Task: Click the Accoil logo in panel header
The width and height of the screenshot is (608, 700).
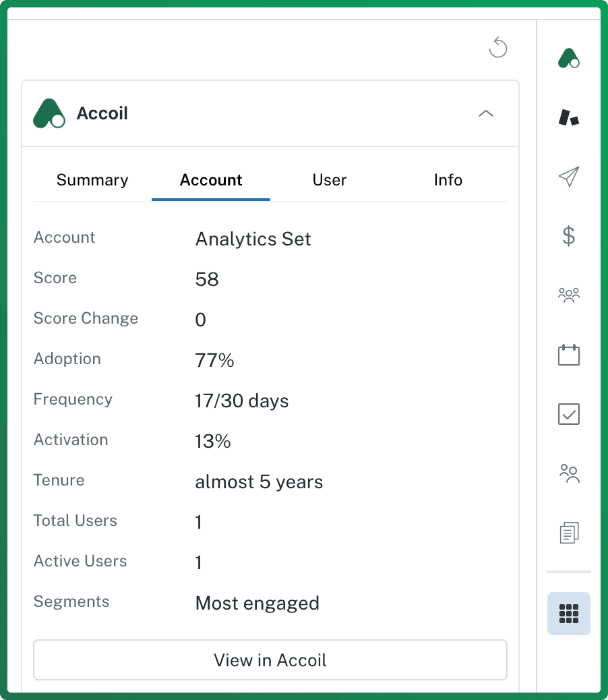Action: pyautogui.click(x=49, y=113)
